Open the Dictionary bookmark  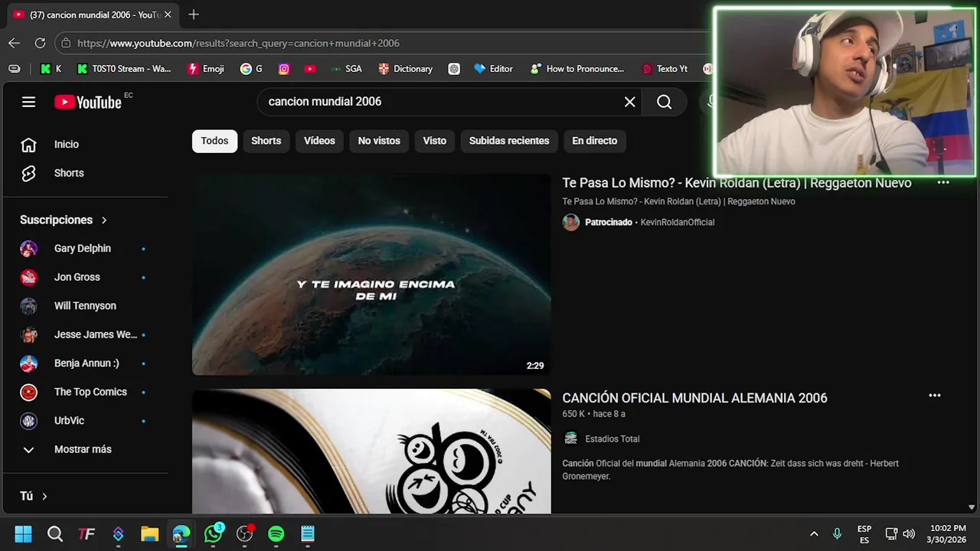405,69
